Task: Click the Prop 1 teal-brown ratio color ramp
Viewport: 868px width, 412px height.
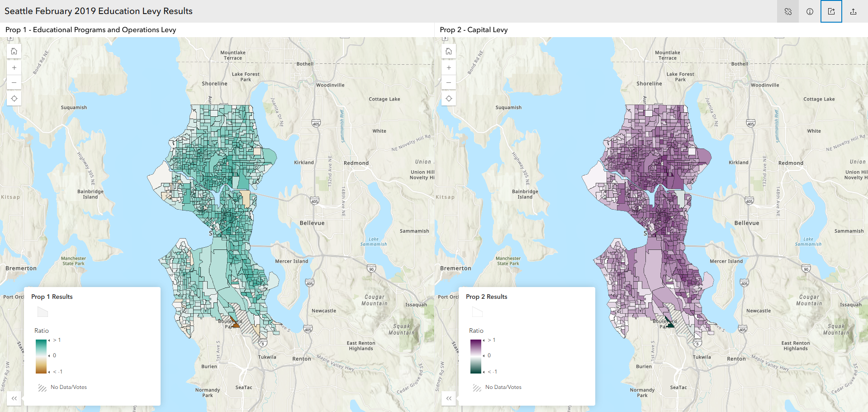Action: click(41, 356)
